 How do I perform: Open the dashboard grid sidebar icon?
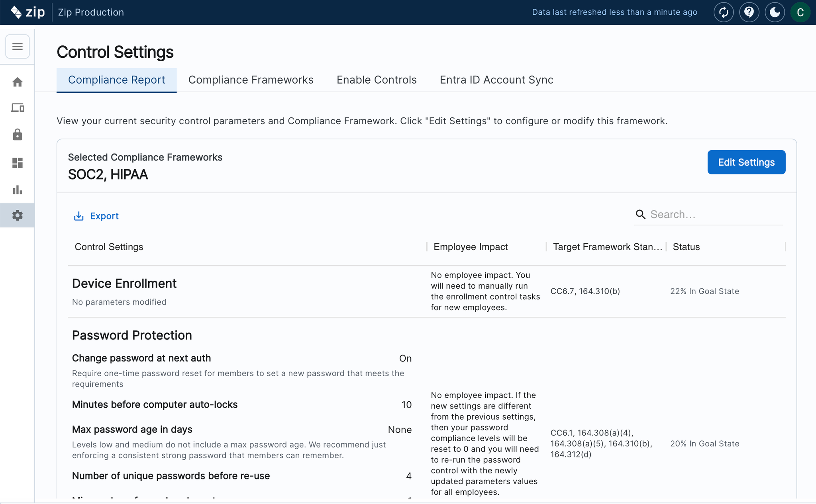point(18,163)
